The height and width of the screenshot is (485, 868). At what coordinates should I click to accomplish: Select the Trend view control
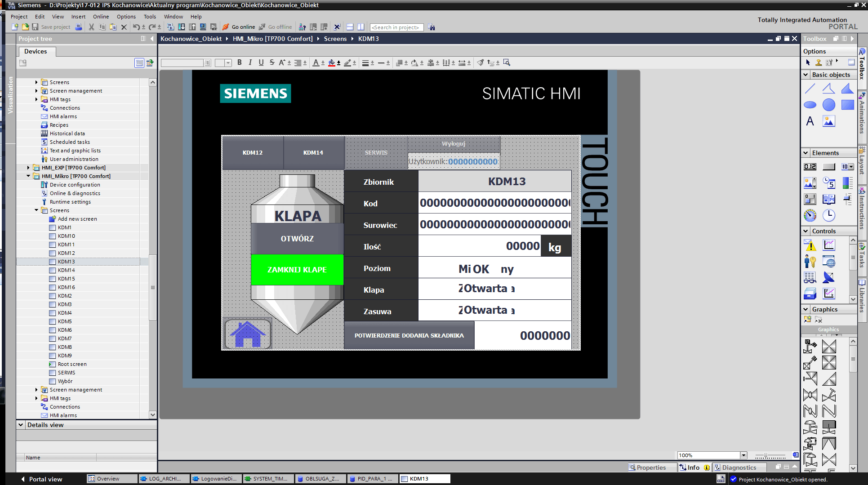pos(828,245)
